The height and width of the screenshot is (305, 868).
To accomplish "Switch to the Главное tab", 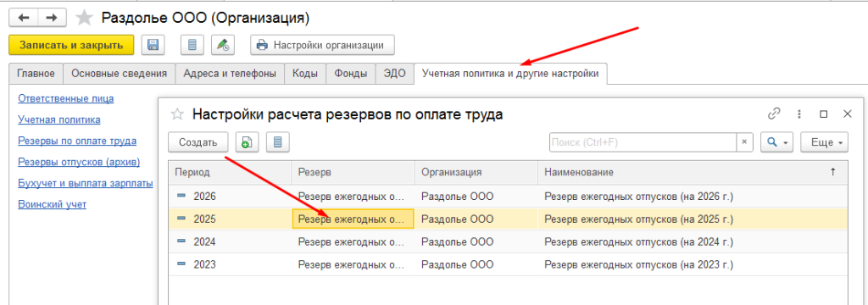I will pos(36,74).
